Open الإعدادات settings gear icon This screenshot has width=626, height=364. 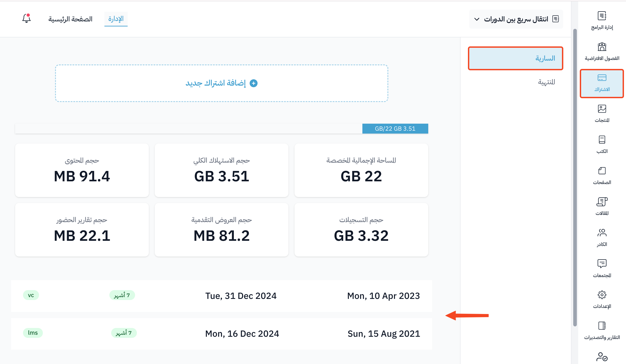(602, 295)
